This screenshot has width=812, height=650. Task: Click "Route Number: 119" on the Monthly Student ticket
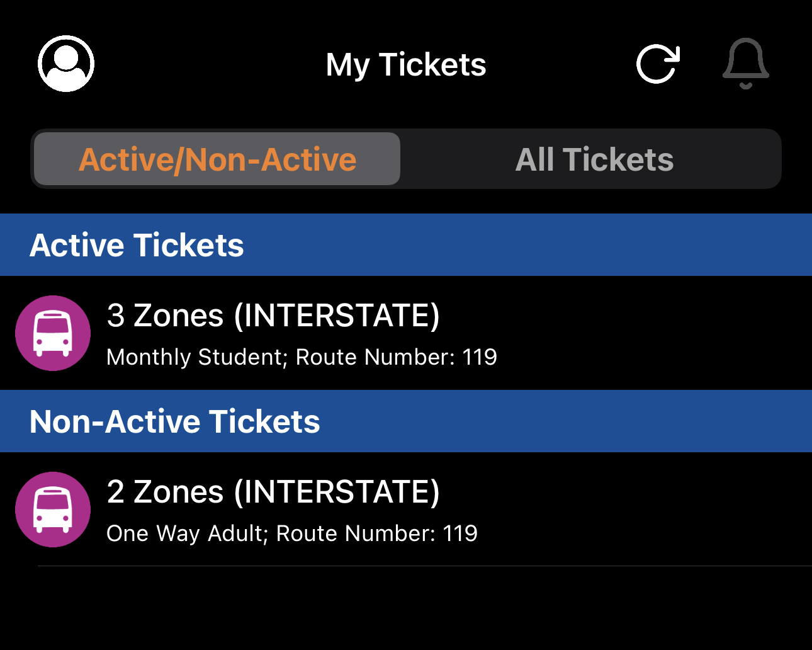(x=397, y=357)
